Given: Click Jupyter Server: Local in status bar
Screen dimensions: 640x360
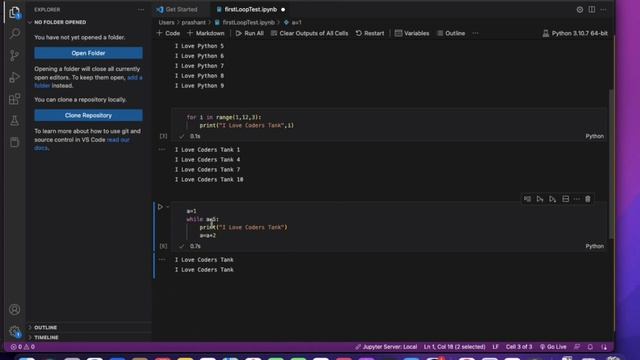Looking at the screenshot, I should [386, 347].
